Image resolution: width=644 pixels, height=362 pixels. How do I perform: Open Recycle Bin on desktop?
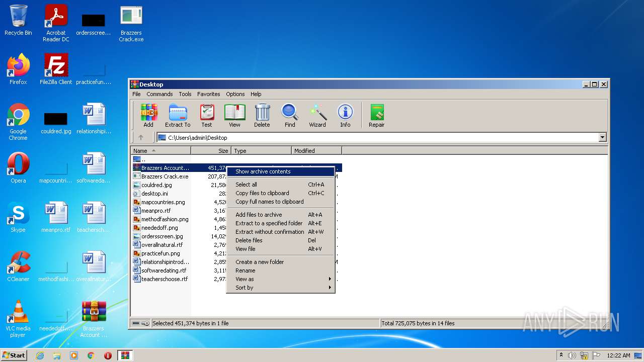click(x=18, y=20)
